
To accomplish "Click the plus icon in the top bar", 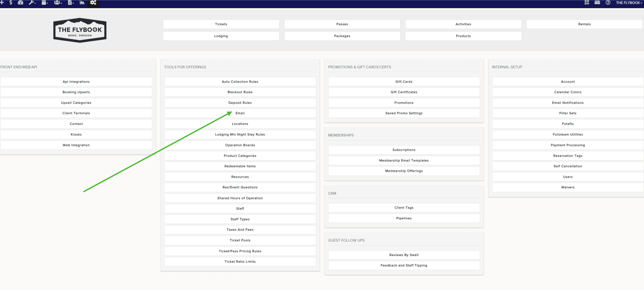I will (2, 3).
